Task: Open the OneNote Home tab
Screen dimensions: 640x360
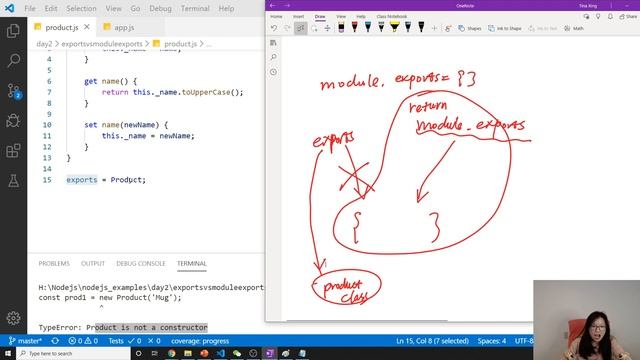Action: tap(276, 16)
